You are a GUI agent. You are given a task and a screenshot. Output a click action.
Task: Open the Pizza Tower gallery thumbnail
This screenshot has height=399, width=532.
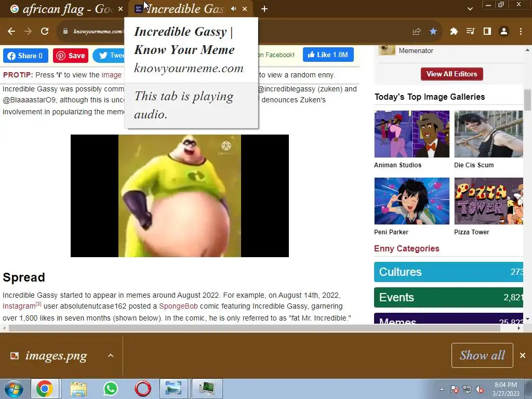[x=488, y=201]
